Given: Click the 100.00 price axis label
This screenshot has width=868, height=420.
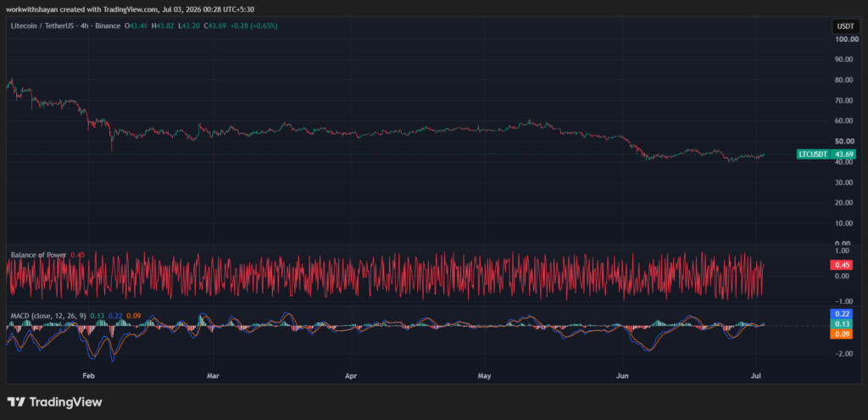Looking at the screenshot, I should point(847,39).
